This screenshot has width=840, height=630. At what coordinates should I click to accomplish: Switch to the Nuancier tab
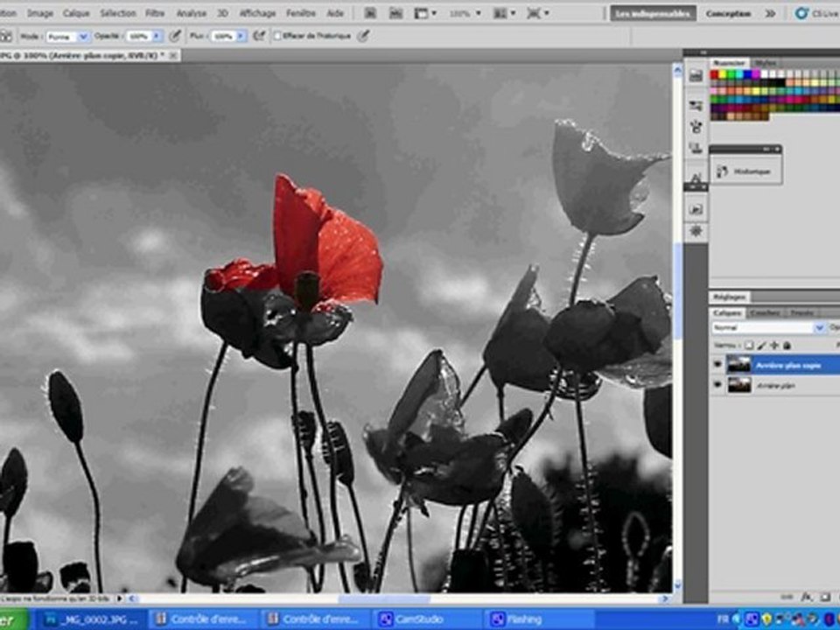coord(729,63)
